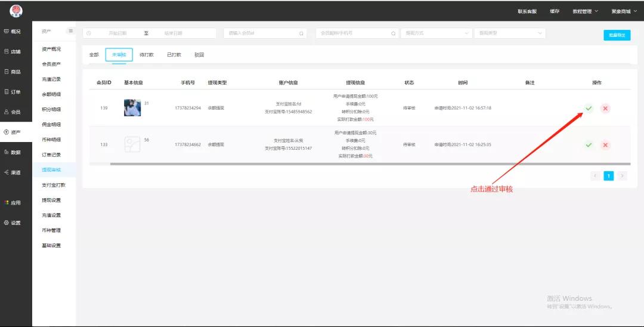
Task: Select the 资产 assets section in sidebar
Action: click(16, 132)
